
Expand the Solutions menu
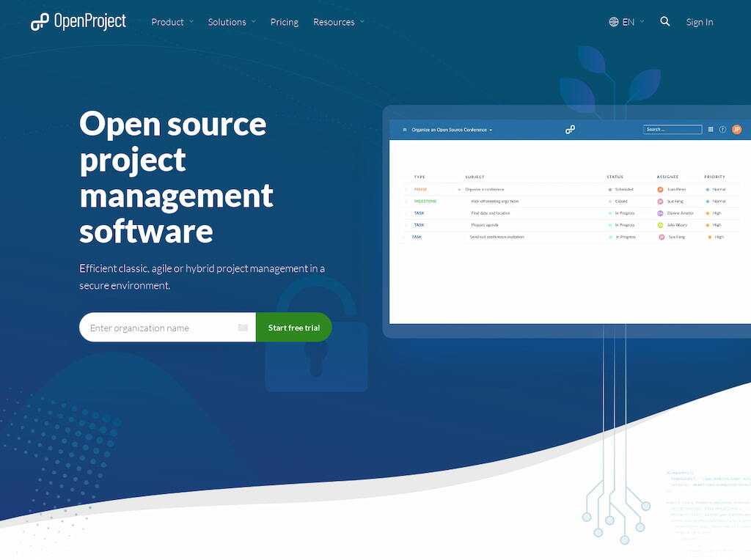click(232, 22)
